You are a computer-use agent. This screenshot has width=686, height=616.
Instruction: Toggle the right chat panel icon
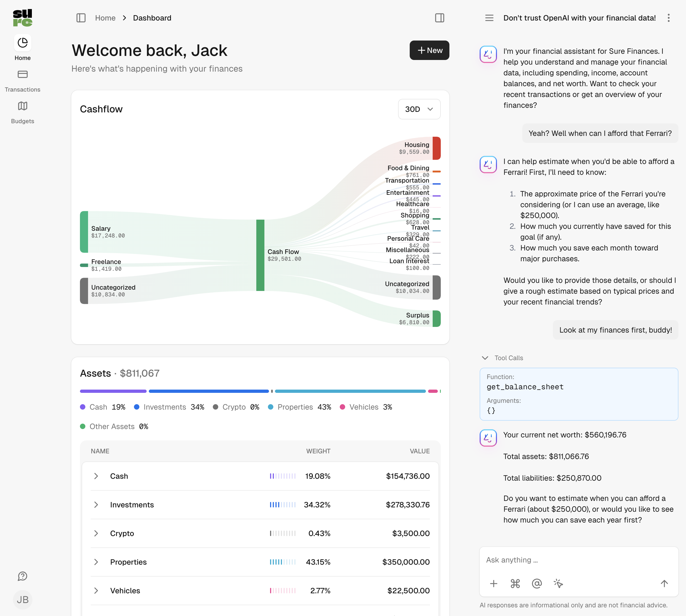tap(439, 18)
